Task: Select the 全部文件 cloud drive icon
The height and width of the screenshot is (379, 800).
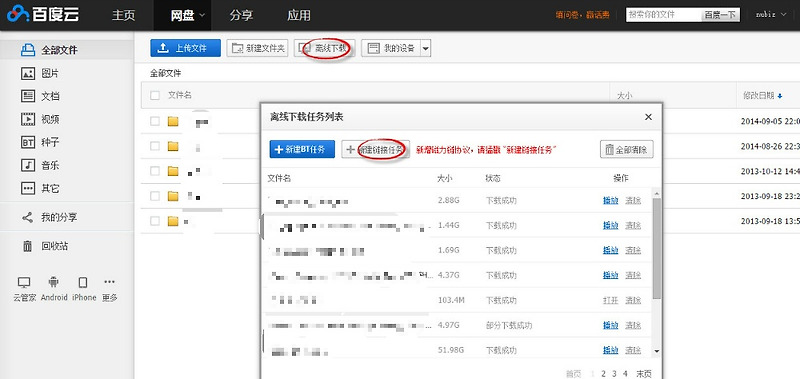Action: point(28,50)
